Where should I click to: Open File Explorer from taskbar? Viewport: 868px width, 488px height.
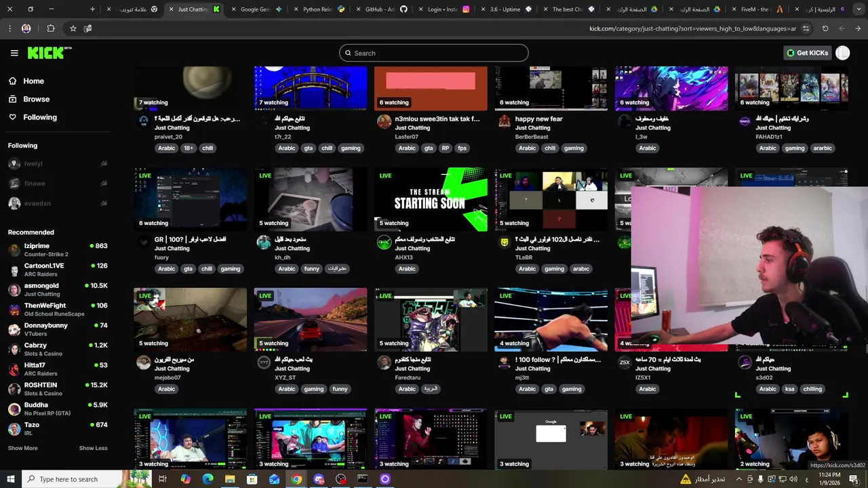click(230, 479)
